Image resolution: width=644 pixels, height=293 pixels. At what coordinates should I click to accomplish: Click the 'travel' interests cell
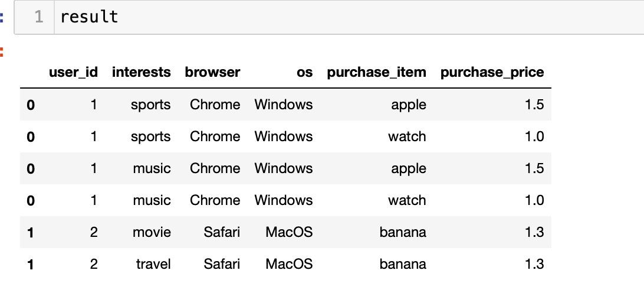pos(153,264)
